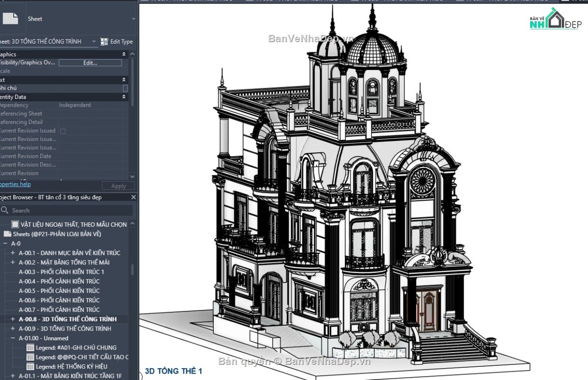Click the Project Browser scroll-up arrow
Viewport: 588px width, 380px height.
(132, 223)
